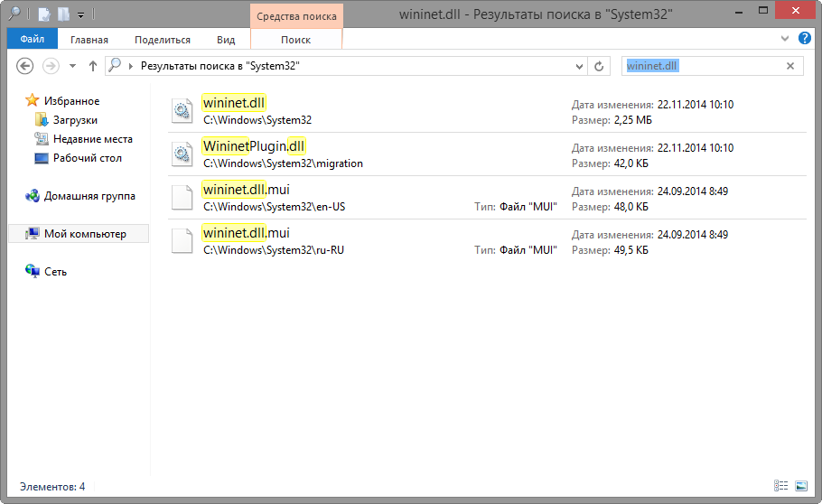
Task: Click the blank file icon for en-US mui
Action: tap(182, 198)
